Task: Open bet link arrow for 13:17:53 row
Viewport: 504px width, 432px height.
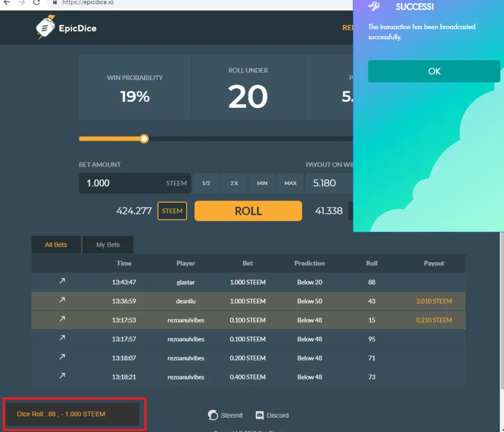Action: click(x=62, y=319)
